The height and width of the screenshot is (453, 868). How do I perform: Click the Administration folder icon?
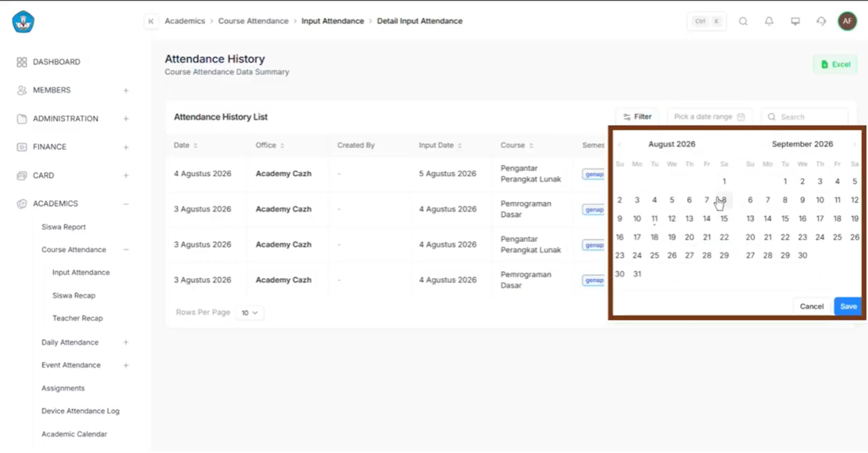tap(21, 119)
